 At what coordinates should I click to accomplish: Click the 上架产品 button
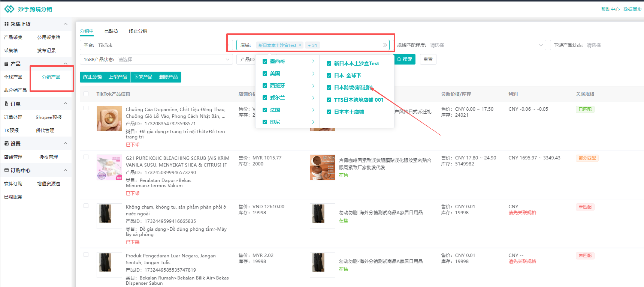click(118, 77)
